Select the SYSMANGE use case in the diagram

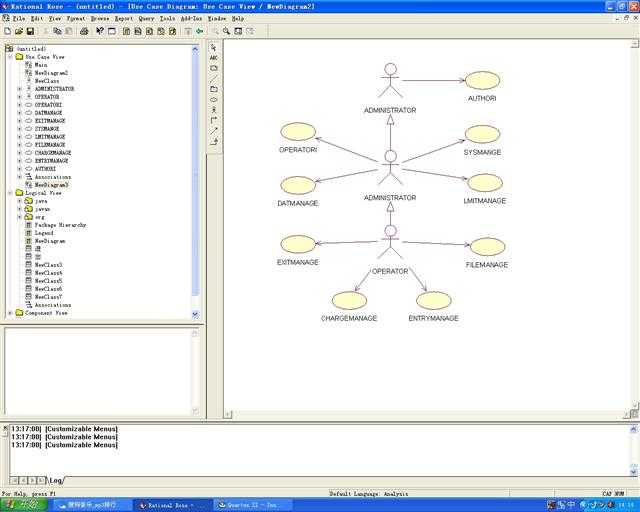(482, 134)
